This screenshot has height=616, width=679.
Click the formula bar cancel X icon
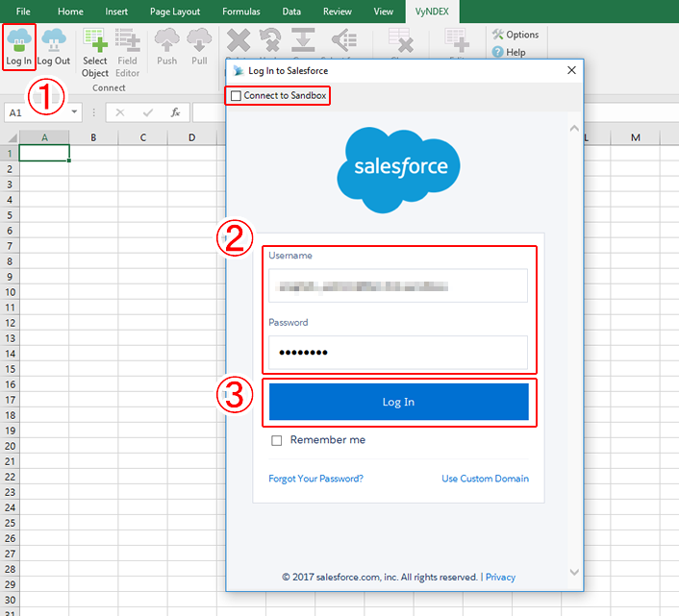pos(120,112)
